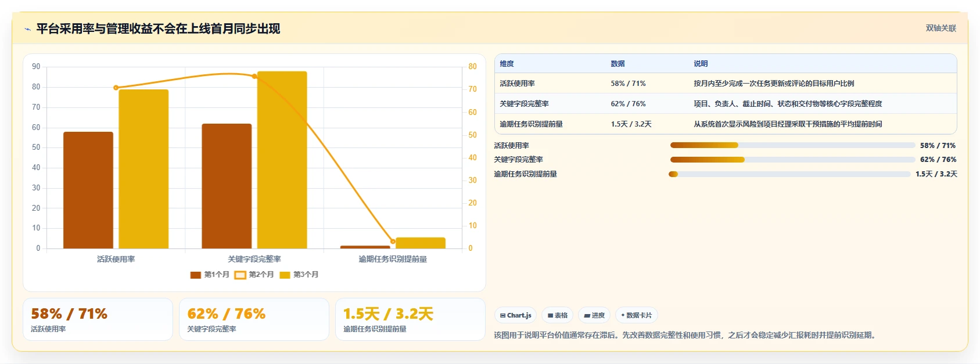Click the 进度 tag chip
The height and width of the screenshot is (364, 980).
[x=594, y=315]
